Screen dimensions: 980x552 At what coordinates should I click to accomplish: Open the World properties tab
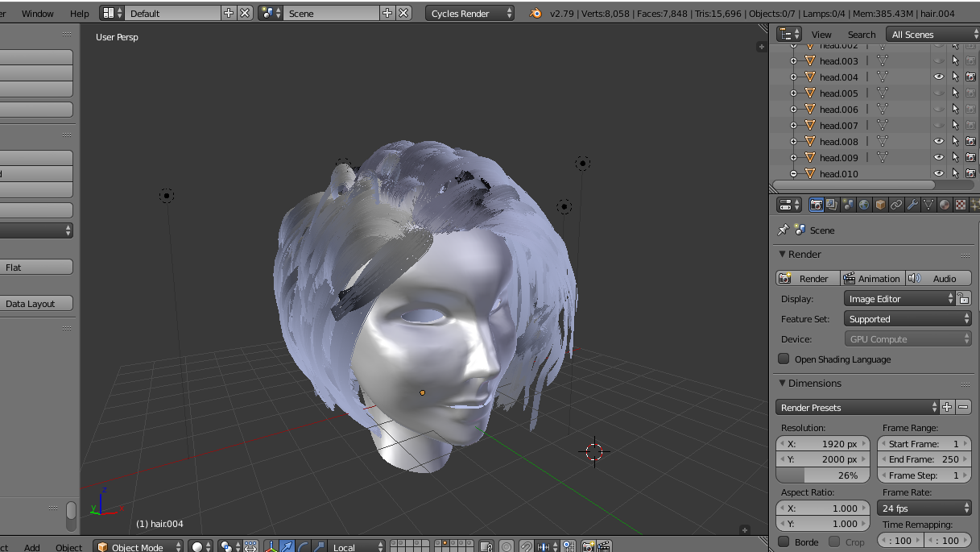pyautogui.click(x=864, y=205)
